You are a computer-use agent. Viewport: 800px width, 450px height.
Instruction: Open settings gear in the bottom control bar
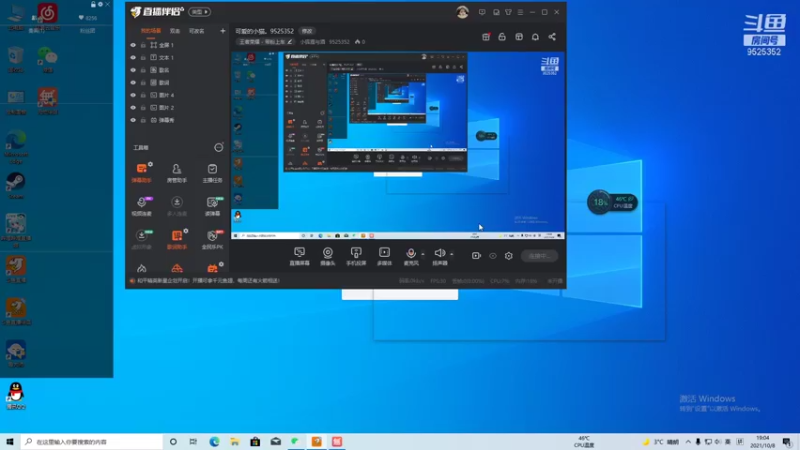point(509,256)
